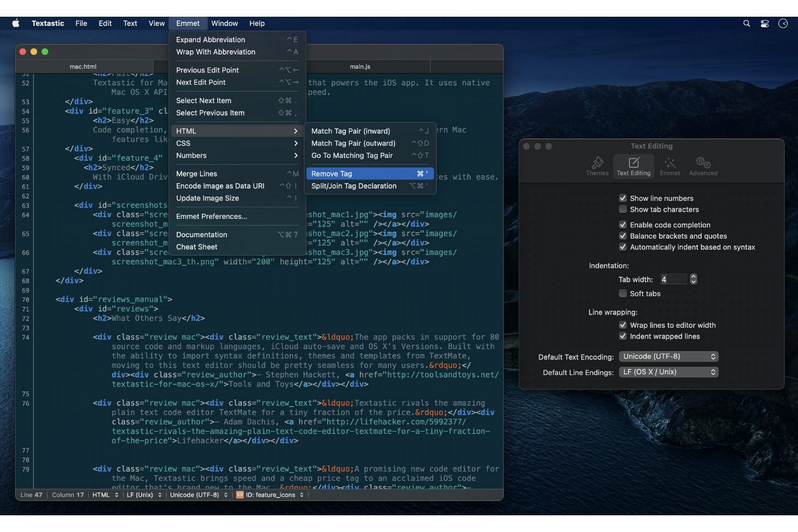Select the Text Editing preferences icon
Viewport: 798px width, 532px height.
coord(634,165)
